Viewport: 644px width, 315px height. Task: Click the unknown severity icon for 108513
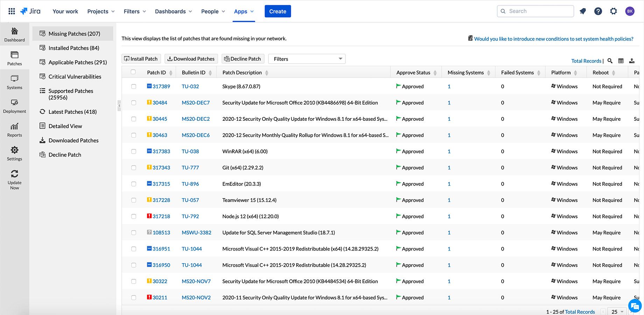point(149,232)
